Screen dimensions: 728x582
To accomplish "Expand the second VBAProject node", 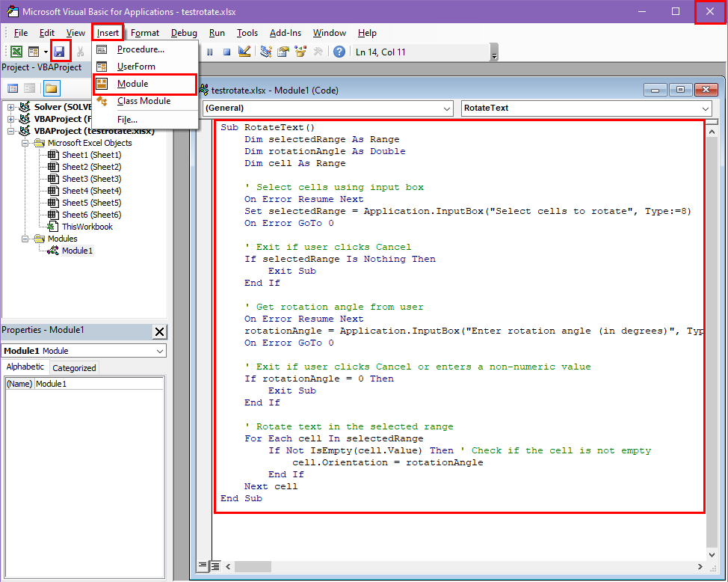I will pyautogui.click(x=10, y=120).
